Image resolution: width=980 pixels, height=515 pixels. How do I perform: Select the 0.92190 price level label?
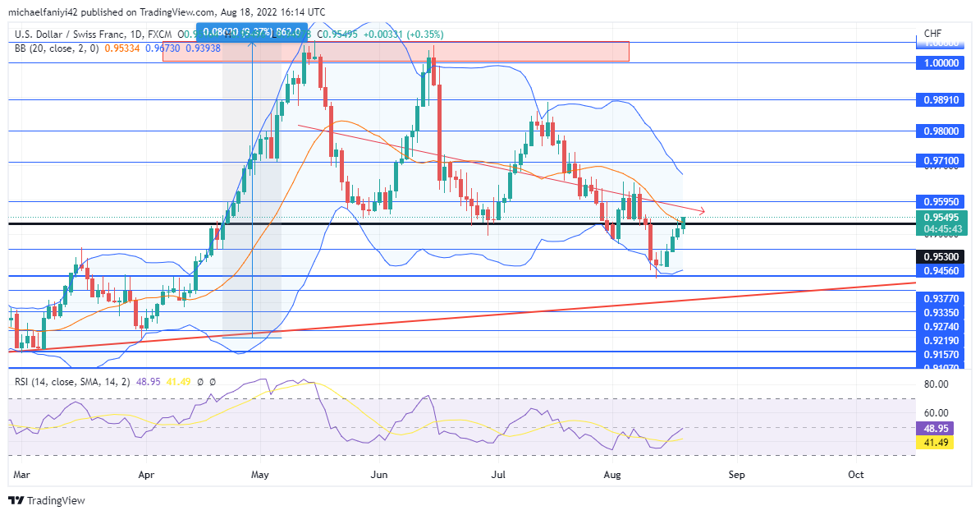(941, 340)
